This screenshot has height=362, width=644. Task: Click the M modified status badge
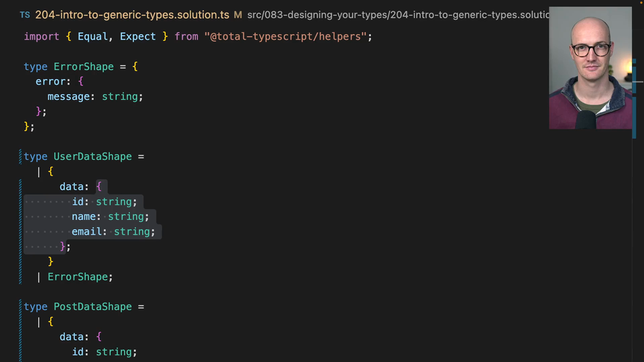(x=237, y=15)
